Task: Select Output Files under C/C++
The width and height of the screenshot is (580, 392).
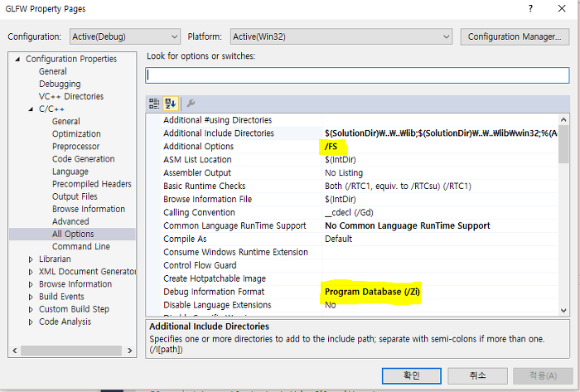Action: pyautogui.click(x=75, y=196)
